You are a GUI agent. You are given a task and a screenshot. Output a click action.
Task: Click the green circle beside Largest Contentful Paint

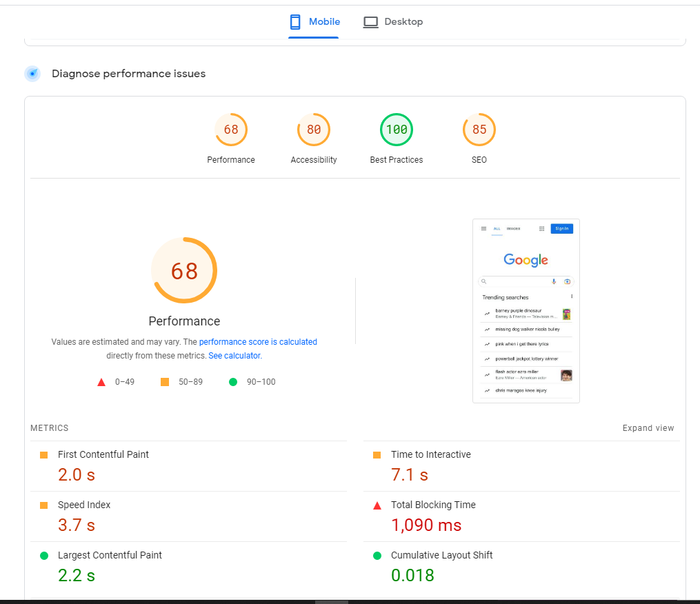coord(43,556)
